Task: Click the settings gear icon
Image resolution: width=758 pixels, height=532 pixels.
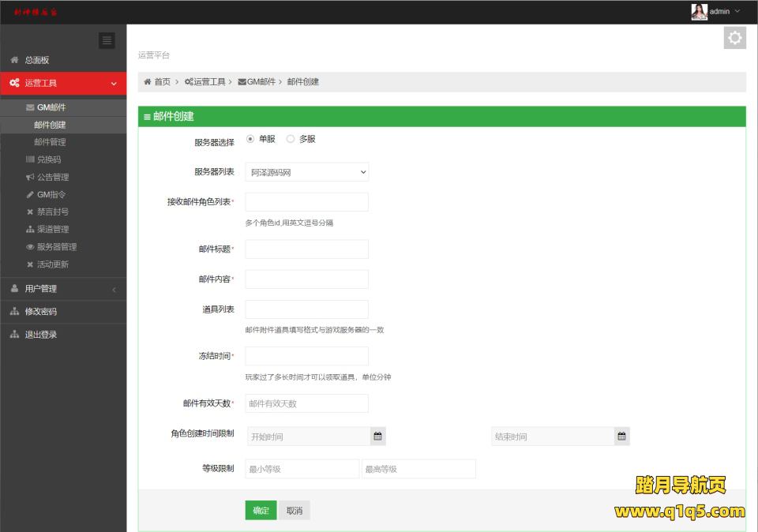Action: (734, 38)
